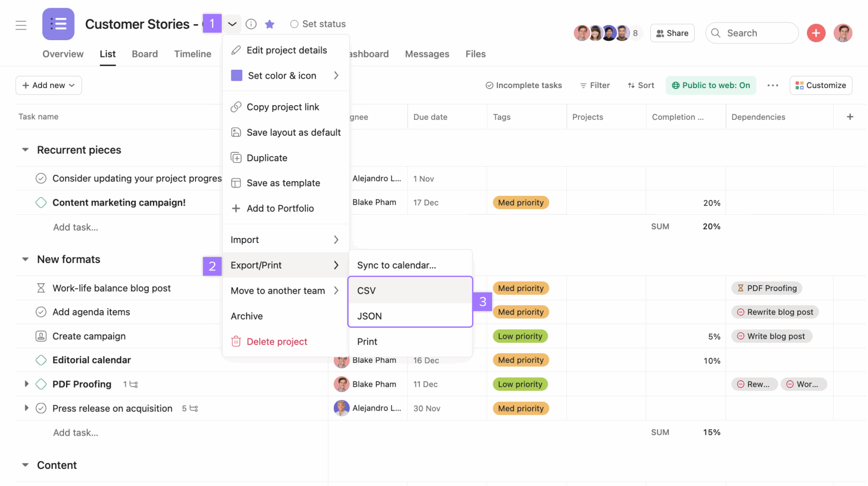Click the Share button

point(672,33)
